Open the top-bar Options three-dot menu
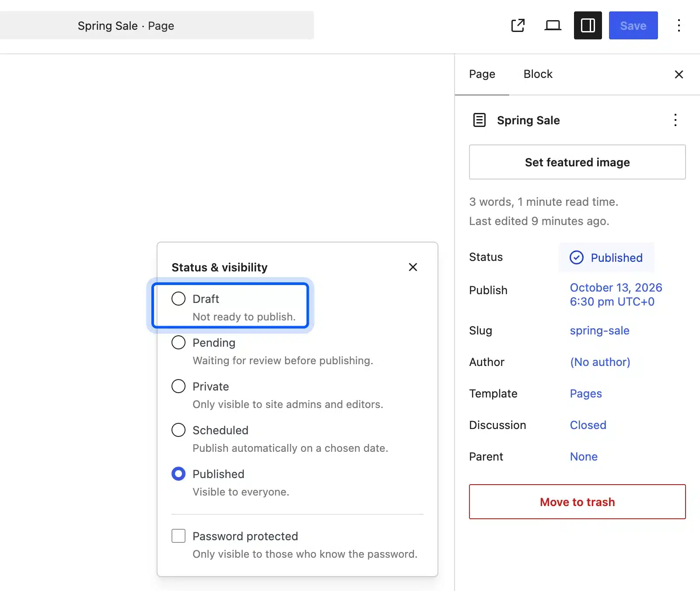Viewport: 700px width, 591px height. pyautogui.click(x=679, y=25)
